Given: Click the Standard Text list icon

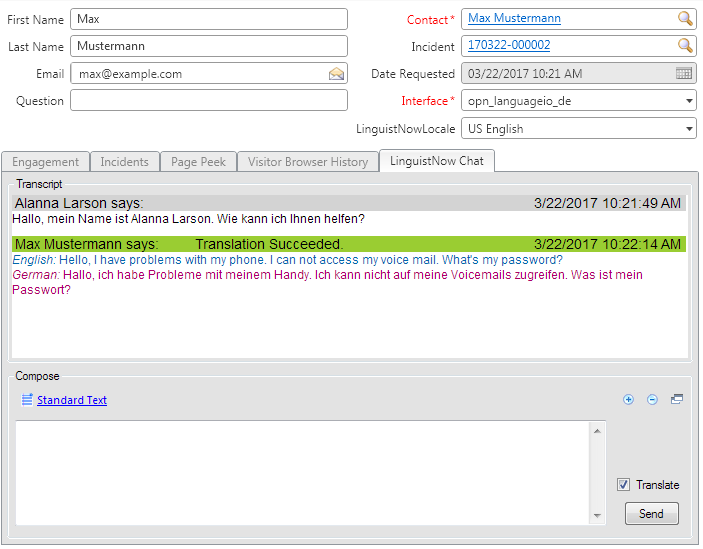Looking at the screenshot, I should (x=27, y=400).
